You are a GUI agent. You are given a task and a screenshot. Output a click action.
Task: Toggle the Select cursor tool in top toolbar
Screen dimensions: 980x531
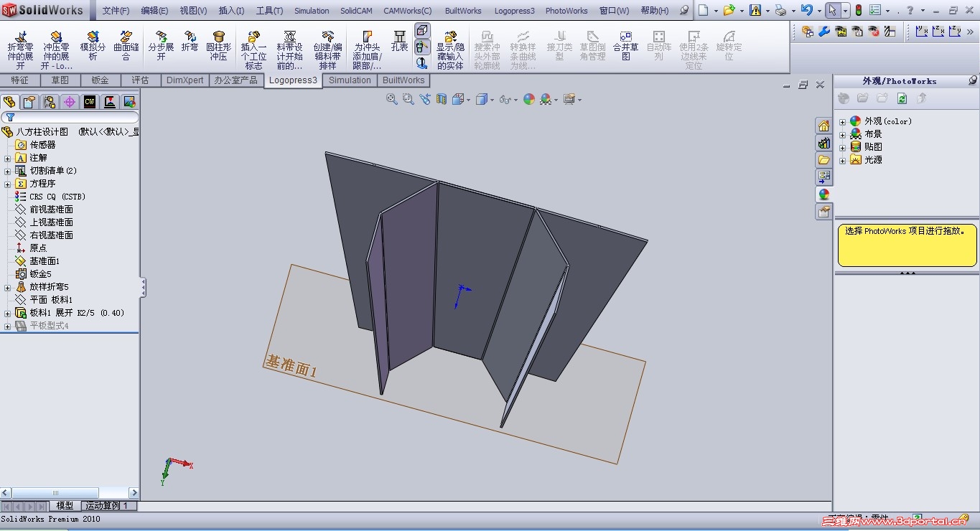pos(832,10)
